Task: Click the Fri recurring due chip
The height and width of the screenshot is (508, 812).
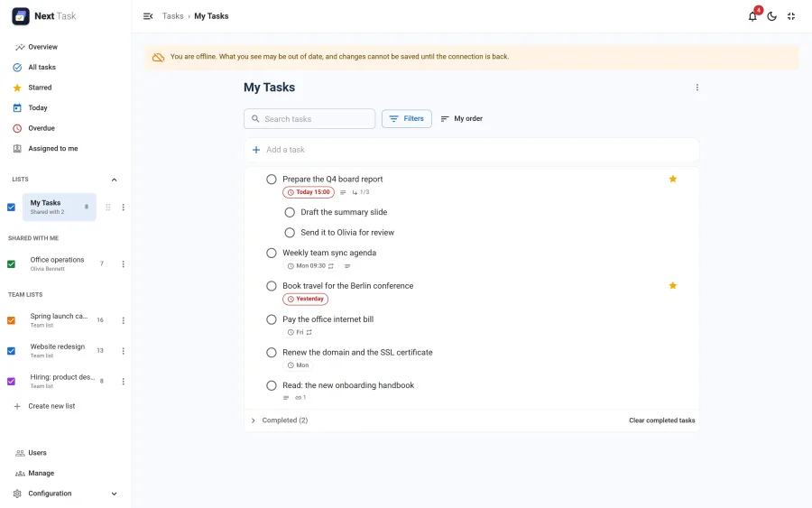Action: tap(300, 332)
